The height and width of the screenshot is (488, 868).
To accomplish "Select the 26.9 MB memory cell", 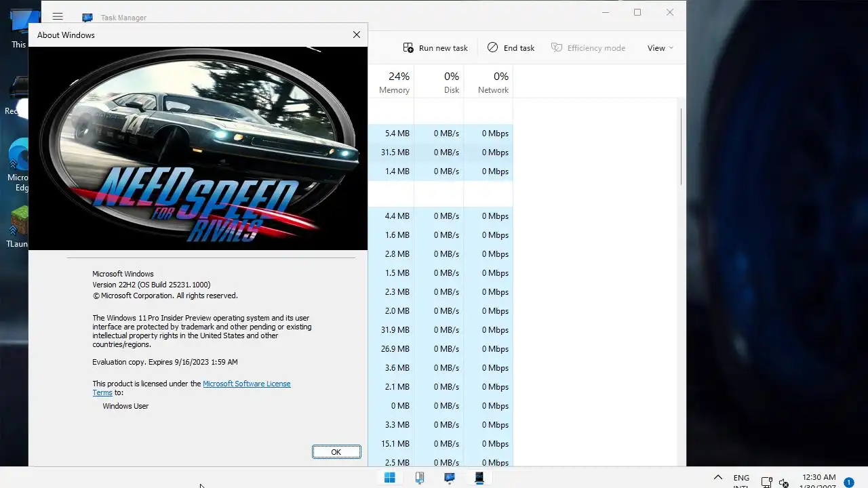I will 391,349.
